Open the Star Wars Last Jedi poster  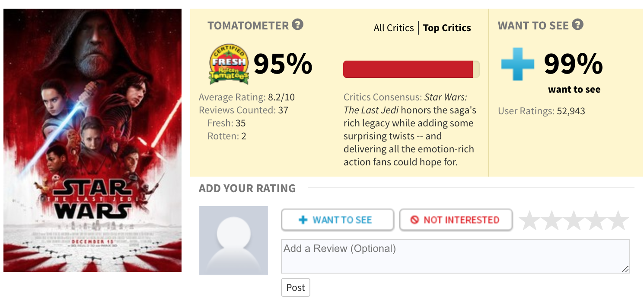(92, 140)
